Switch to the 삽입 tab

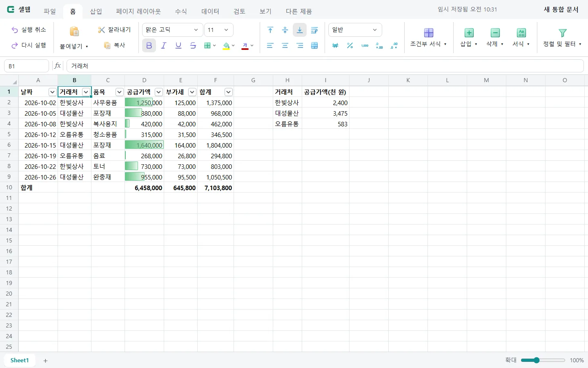pos(96,11)
